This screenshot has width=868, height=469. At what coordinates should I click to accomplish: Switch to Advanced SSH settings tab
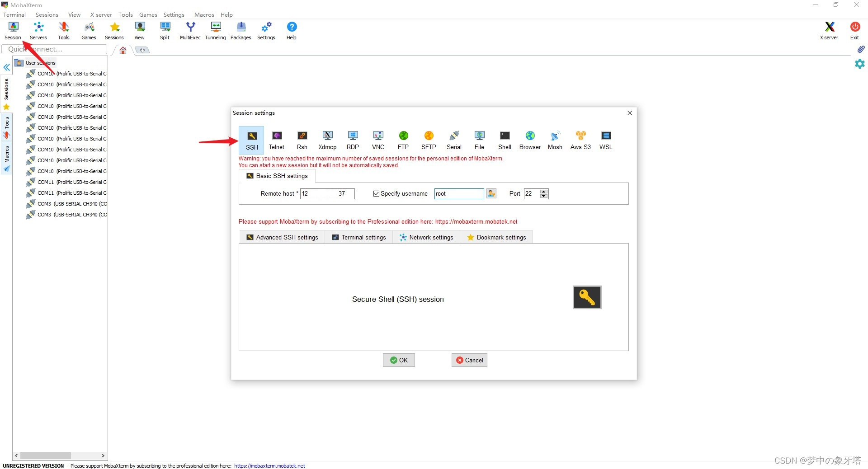(282, 237)
